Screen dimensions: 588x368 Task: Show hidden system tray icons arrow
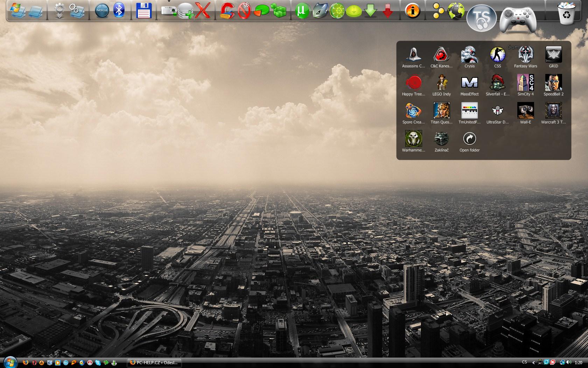(x=533, y=363)
